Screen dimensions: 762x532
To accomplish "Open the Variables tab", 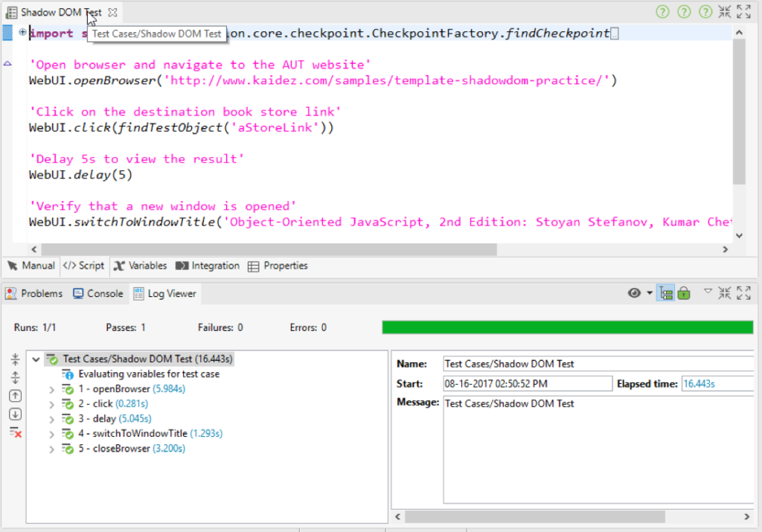I will tap(141, 266).
